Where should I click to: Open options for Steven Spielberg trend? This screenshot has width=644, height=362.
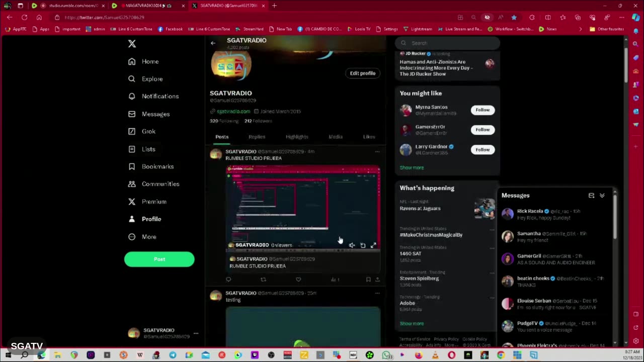492,273
